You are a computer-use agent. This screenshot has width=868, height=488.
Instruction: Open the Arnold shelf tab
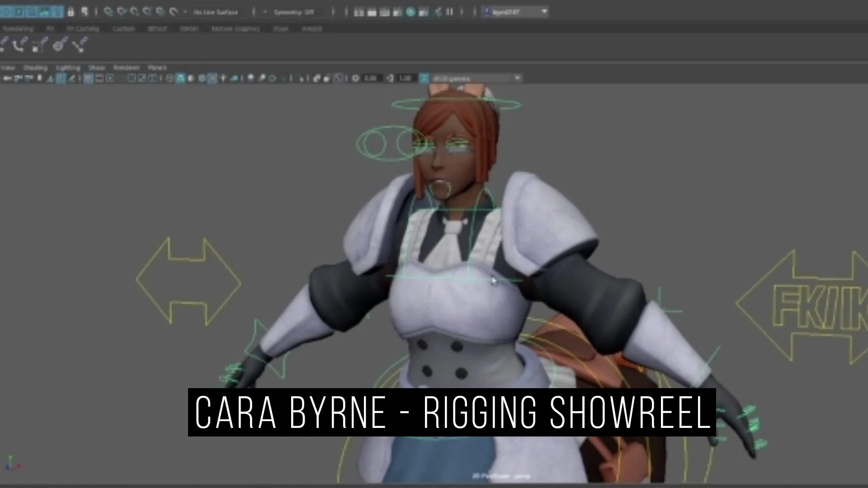[x=311, y=28]
